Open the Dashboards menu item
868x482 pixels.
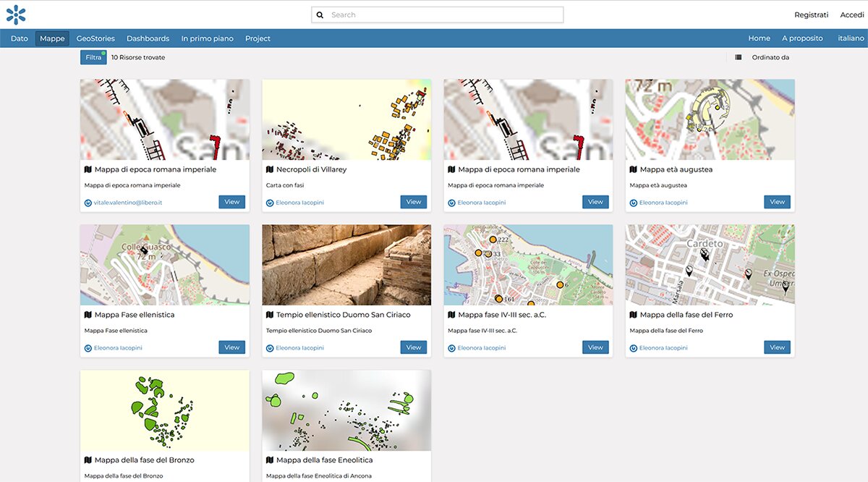(x=148, y=38)
